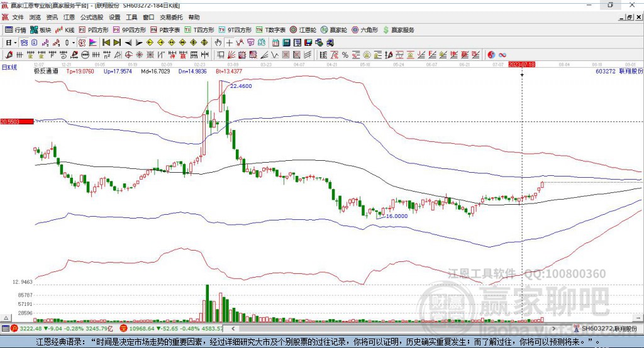Open the P数字表 tool
Screen dimensions: 644x348
165,30
